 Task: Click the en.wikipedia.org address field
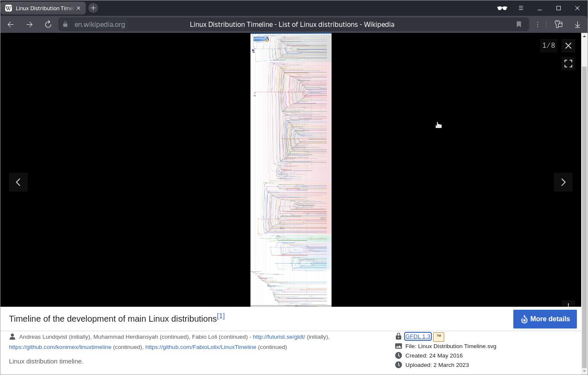[x=100, y=25]
